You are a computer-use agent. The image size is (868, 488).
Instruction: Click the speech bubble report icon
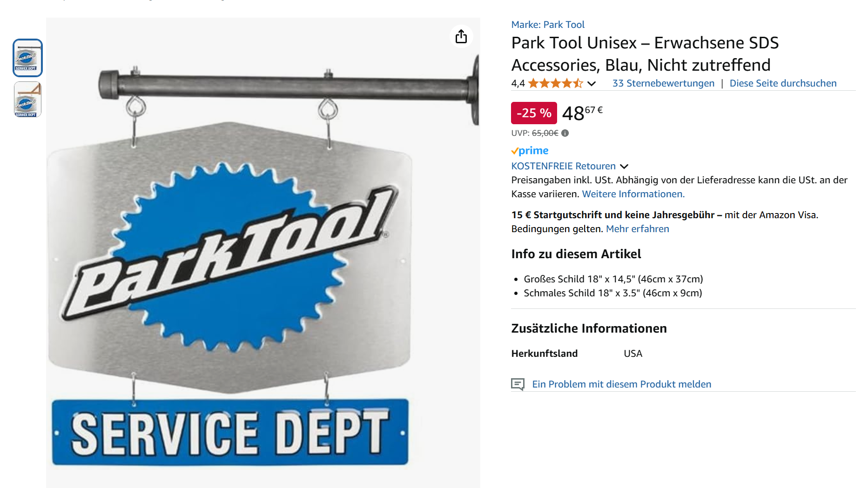pos(518,384)
